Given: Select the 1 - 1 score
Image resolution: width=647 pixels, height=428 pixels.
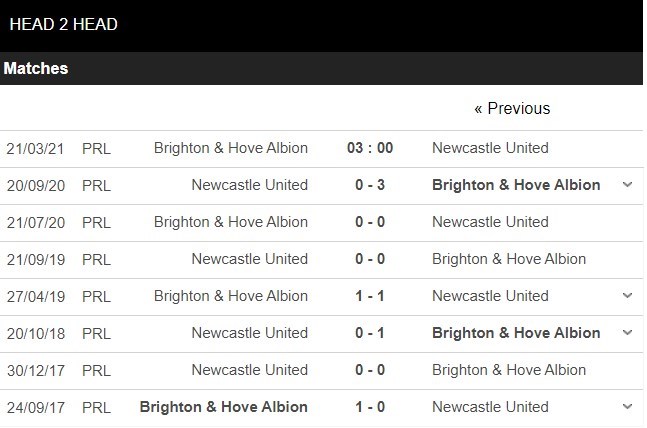Looking at the screenshot, I should [370, 296].
